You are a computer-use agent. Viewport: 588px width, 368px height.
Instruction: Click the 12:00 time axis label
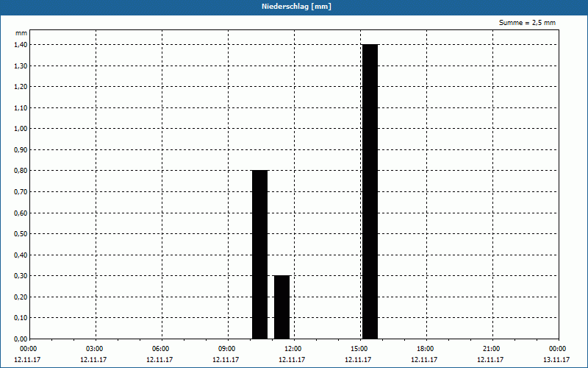(x=295, y=349)
